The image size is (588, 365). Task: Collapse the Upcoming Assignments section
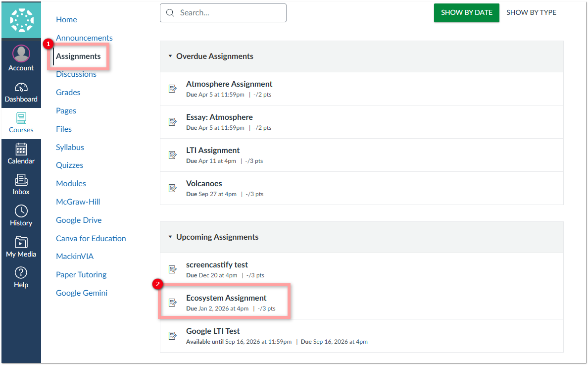pos(171,237)
